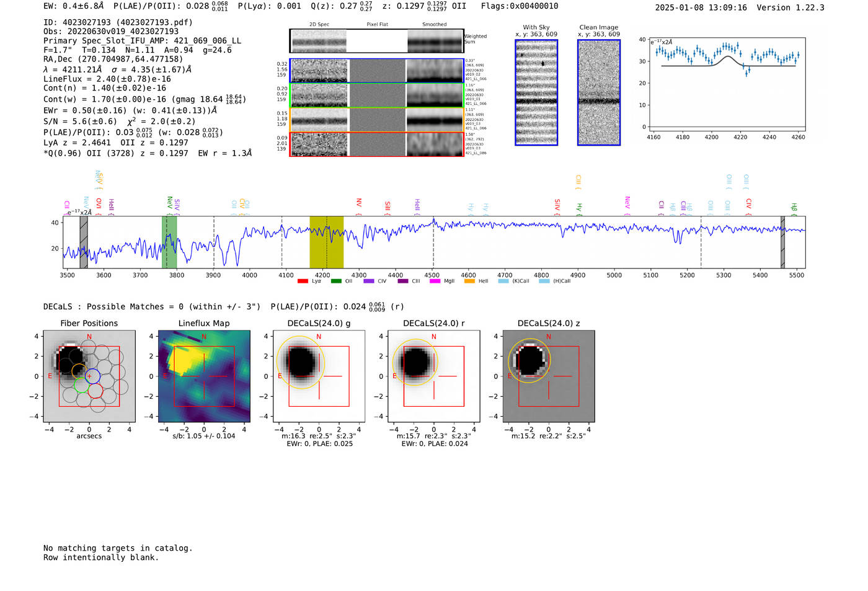Viewport: 868px width, 591px height.
Task: Click the ID 4023027193 text line
Action: point(118,22)
